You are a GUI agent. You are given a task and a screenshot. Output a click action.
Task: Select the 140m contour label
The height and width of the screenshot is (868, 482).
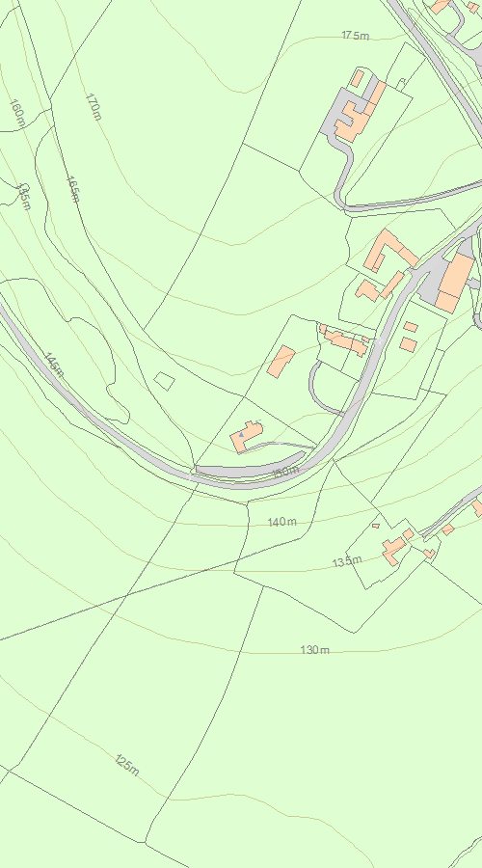click(282, 522)
